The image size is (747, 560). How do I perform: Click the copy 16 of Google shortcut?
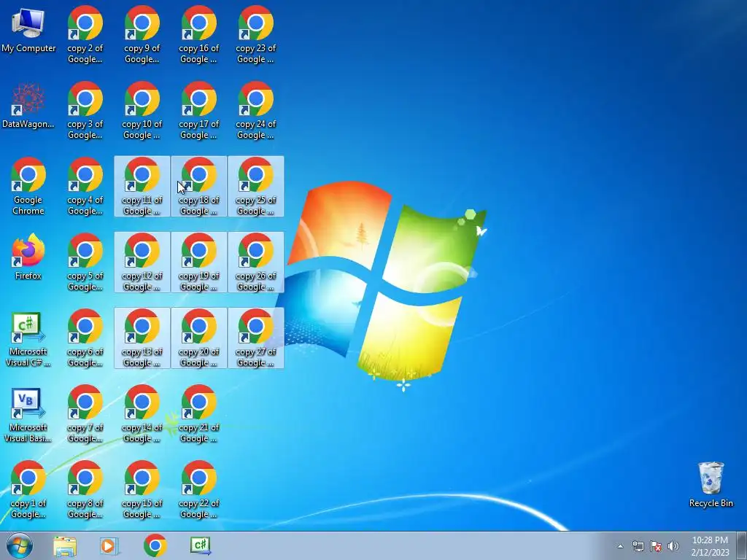pyautogui.click(x=198, y=35)
